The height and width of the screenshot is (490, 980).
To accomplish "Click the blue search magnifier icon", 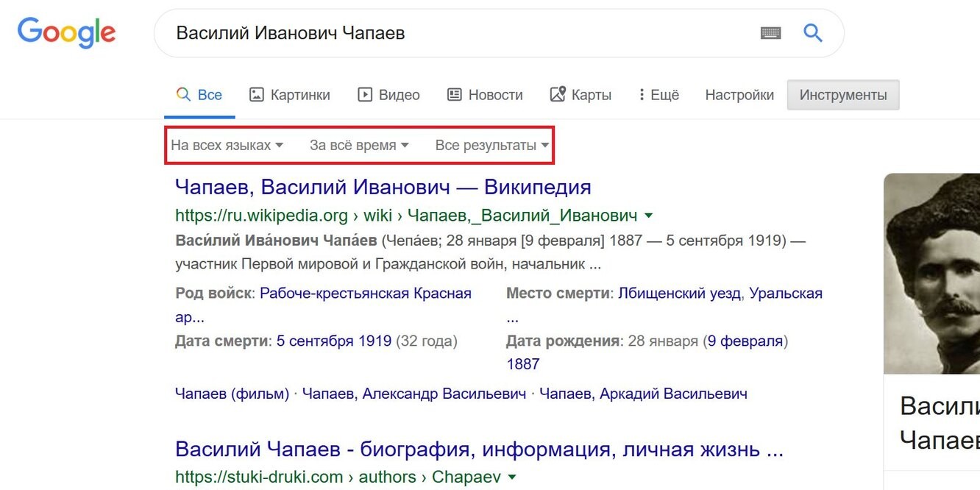I will pos(812,33).
